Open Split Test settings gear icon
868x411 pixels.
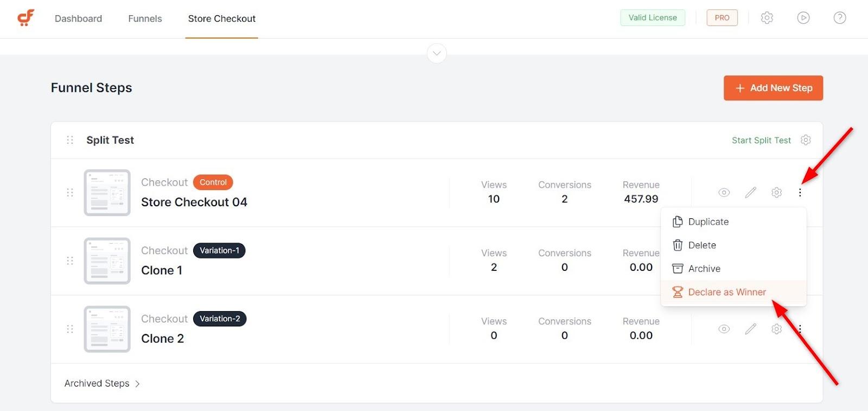click(806, 140)
